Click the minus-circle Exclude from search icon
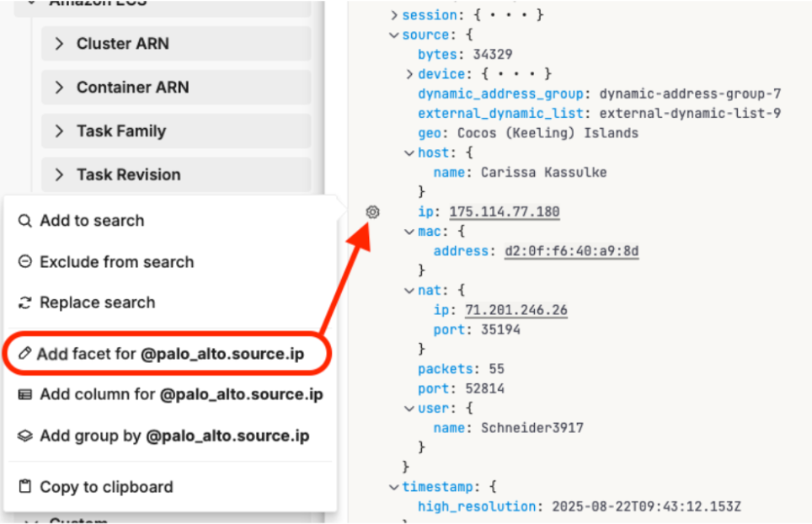Screen dimensions: 812x524 pyautogui.click(x=25, y=262)
